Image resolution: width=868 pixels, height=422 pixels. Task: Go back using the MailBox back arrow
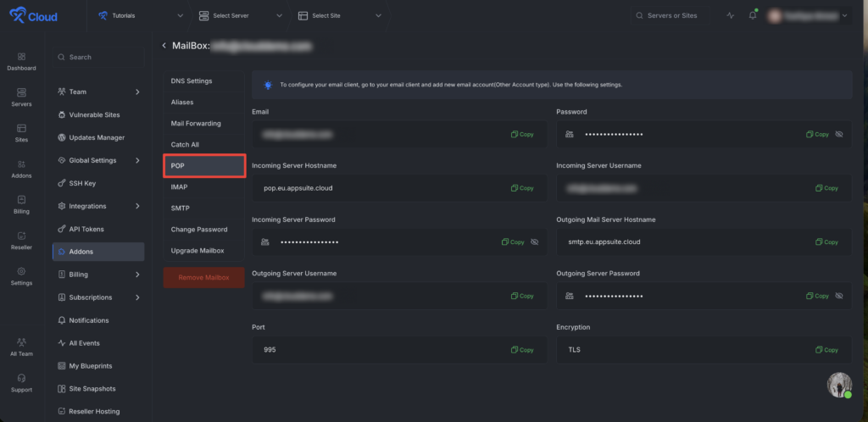164,46
